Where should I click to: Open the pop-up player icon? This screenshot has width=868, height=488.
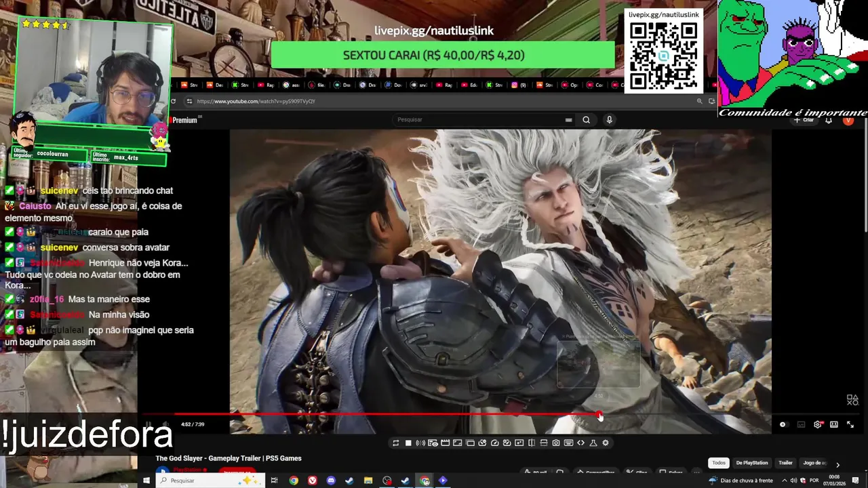coord(470,443)
